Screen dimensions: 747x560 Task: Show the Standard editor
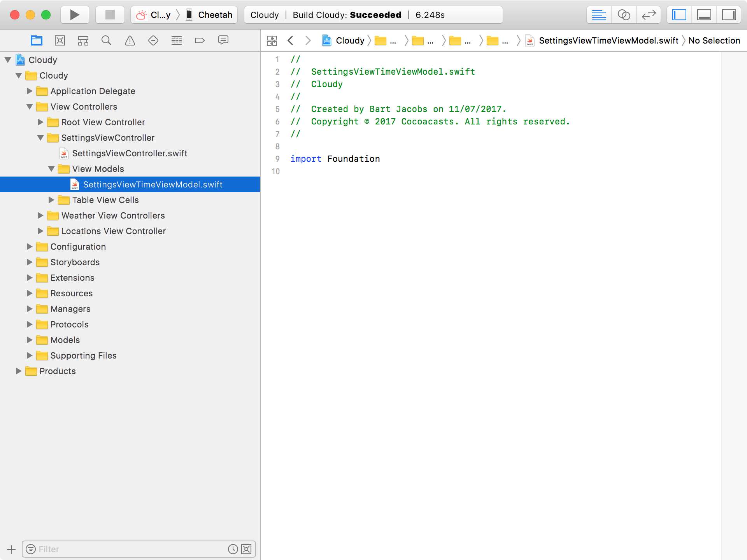pyautogui.click(x=599, y=15)
